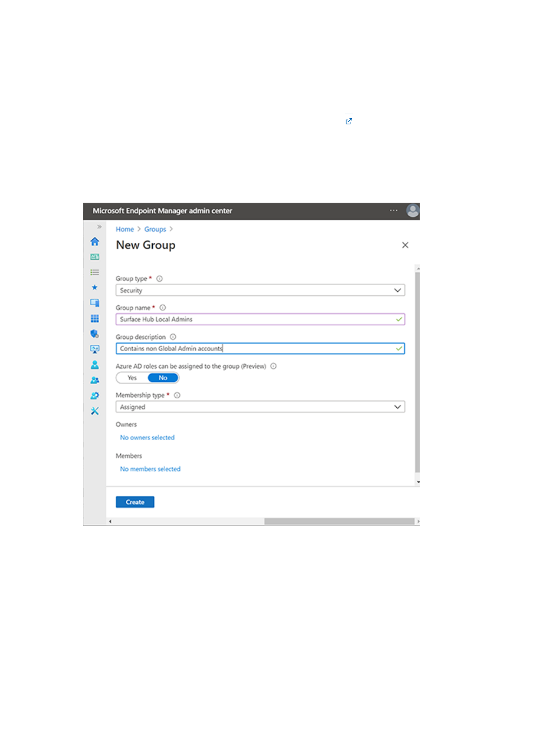534x756 pixels.
Task: Click the Microsoft Endpoint Manager admin center title
Action: click(x=162, y=211)
